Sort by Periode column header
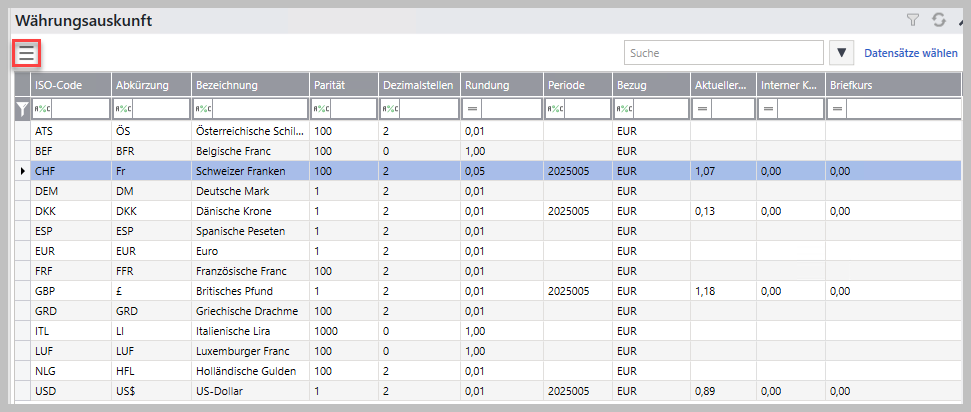971x412 pixels. [x=578, y=85]
